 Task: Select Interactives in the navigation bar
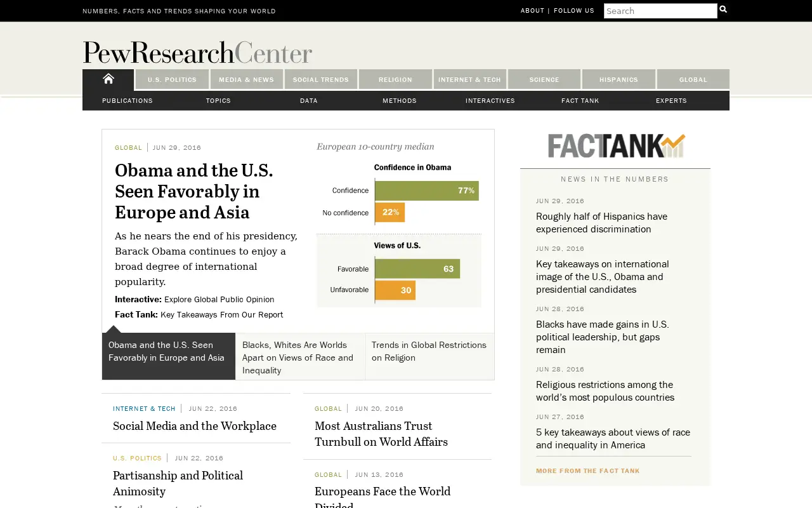pos(490,100)
